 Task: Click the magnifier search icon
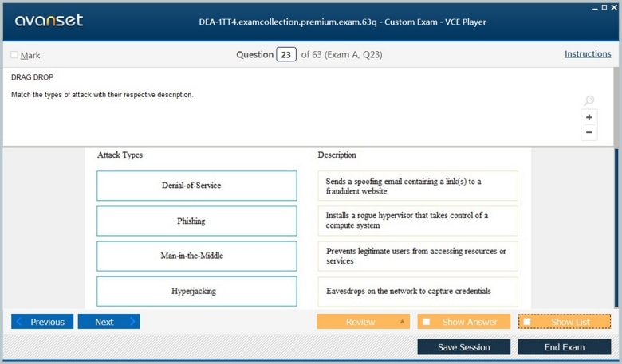point(589,101)
